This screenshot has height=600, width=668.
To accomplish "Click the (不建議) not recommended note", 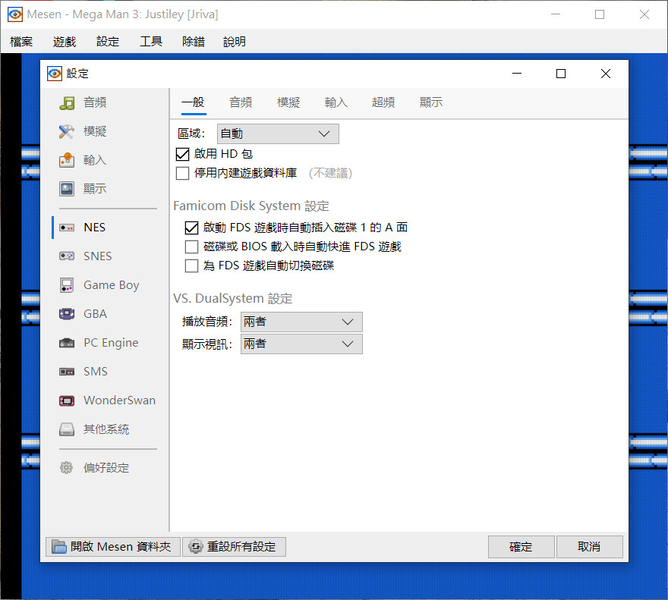I will click(331, 173).
